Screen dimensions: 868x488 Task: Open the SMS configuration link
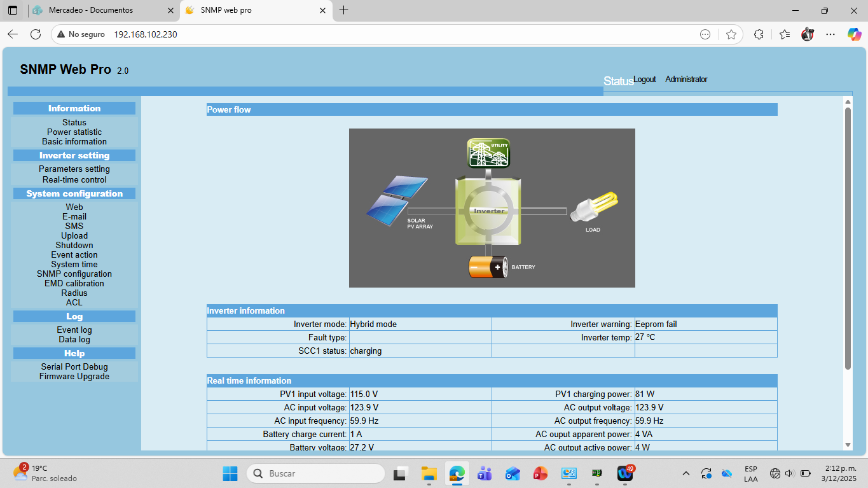[74, 226]
